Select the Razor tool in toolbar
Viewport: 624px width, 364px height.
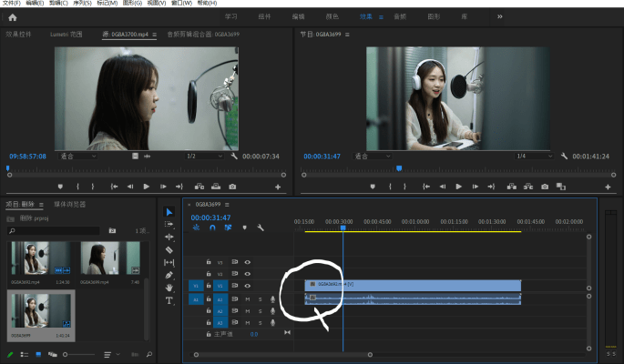tap(169, 249)
